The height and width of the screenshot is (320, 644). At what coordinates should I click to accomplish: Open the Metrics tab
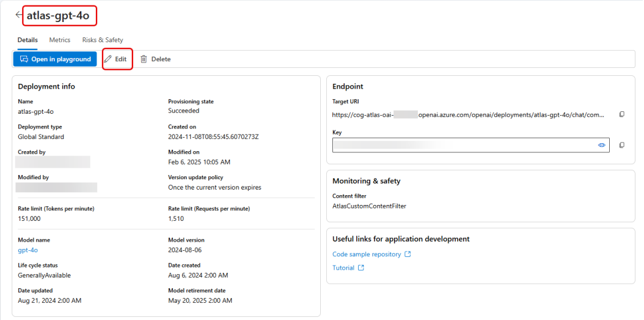pyautogui.click(x=59, y=40)
